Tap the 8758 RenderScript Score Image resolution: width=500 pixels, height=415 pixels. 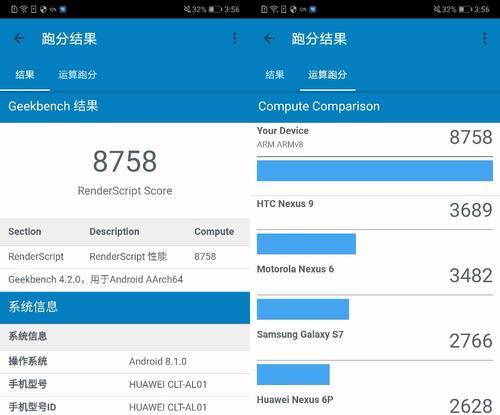125,161
